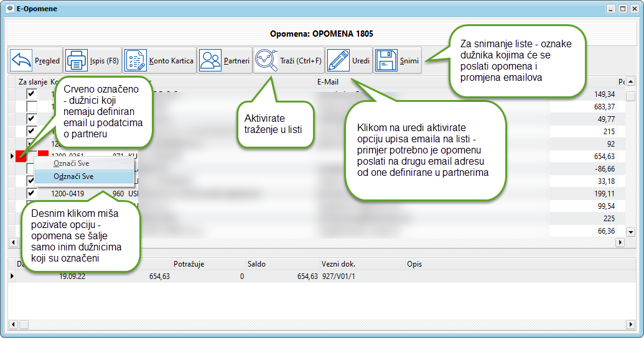Select the row with amount -86,66
Image resolution: width=644 pixels, height=338 pixels.
click(x=316, y=168)
